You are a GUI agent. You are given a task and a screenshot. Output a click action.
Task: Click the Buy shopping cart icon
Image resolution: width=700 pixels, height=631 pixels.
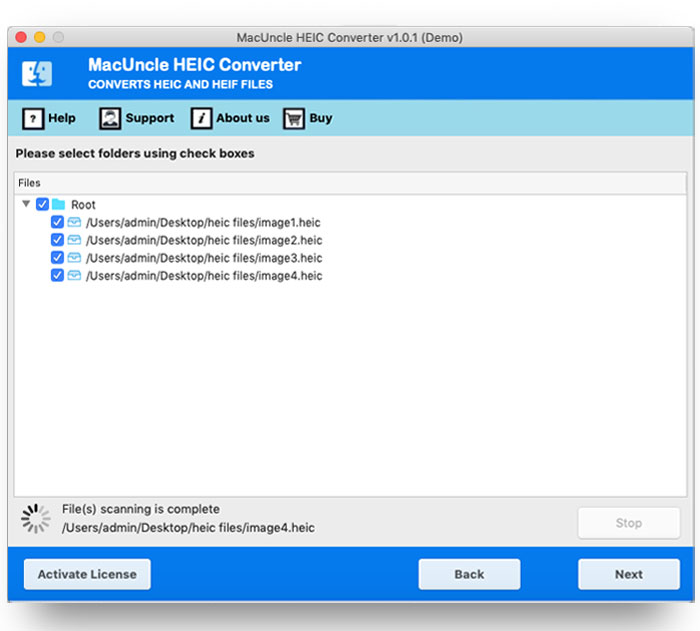pos(294,119)
